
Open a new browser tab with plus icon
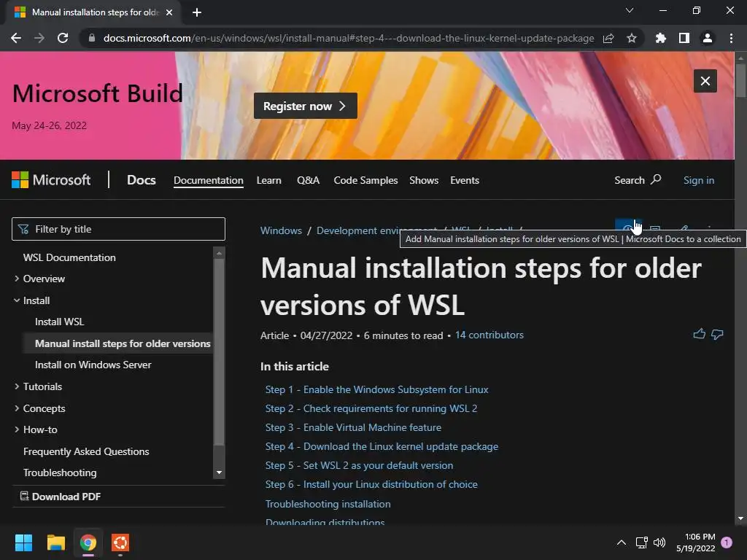click(196, 12)
